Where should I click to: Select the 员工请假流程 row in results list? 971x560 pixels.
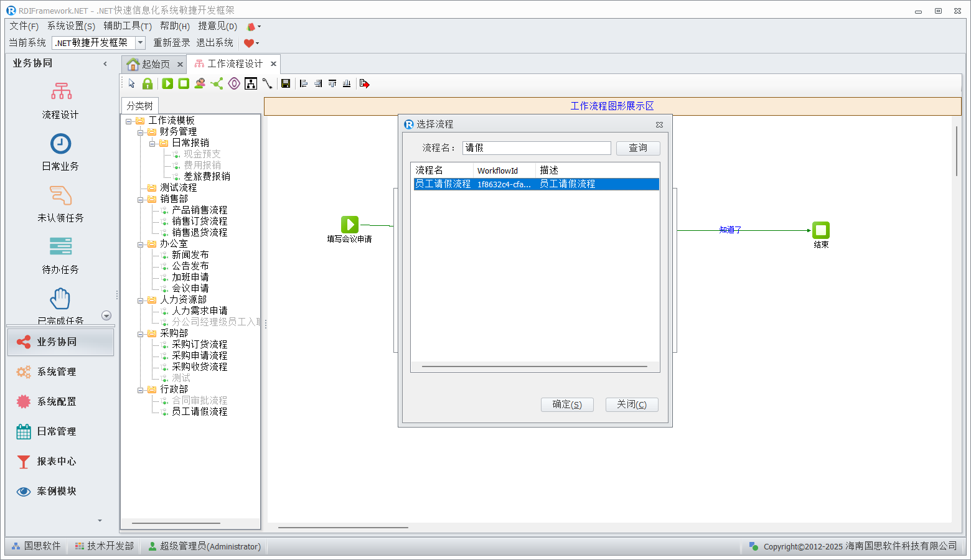(535, 184)
